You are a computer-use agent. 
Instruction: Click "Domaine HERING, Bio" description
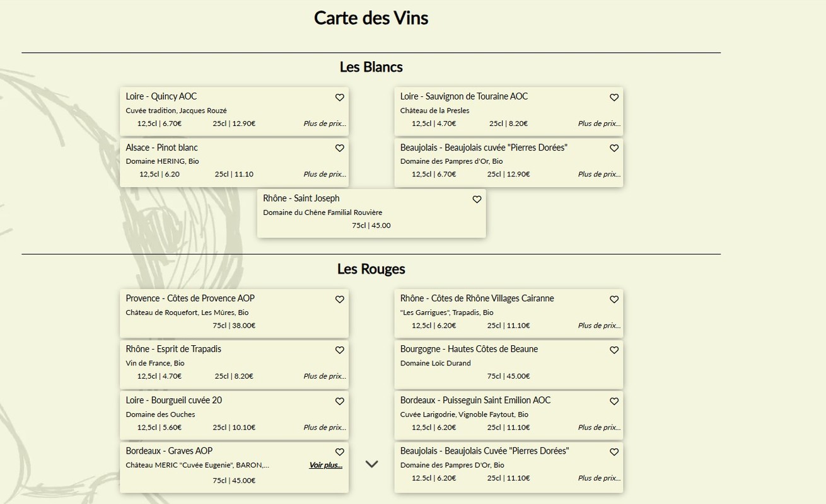(x=162, y=161)
